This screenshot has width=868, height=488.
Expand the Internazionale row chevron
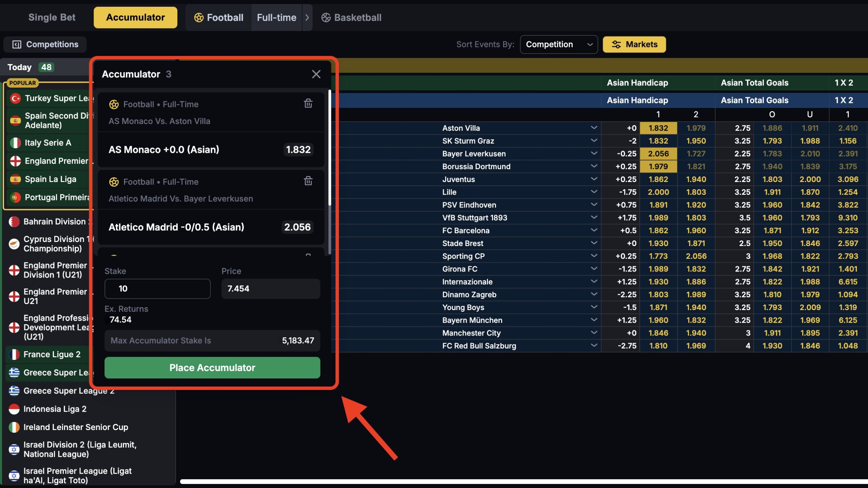point(594,281)
